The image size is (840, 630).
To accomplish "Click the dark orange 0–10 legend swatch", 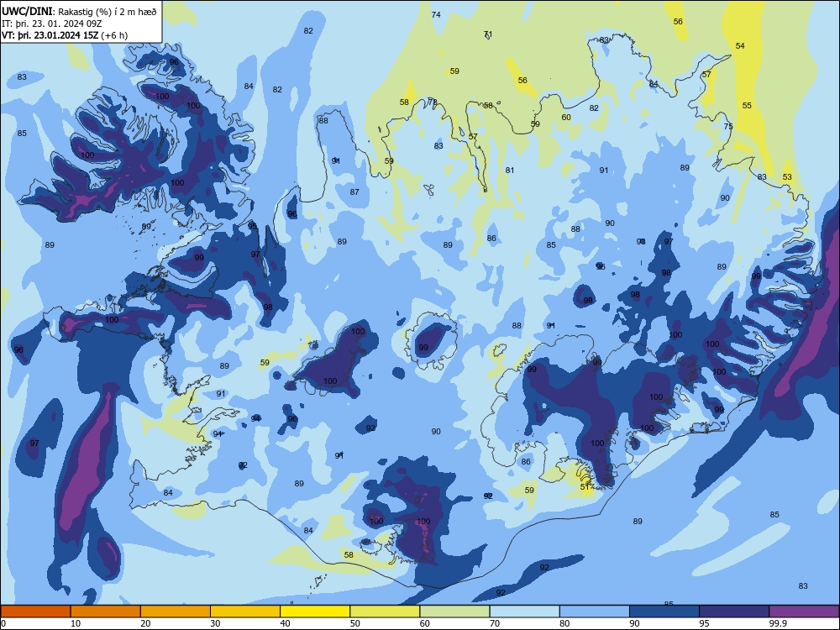I will [35, 612].
